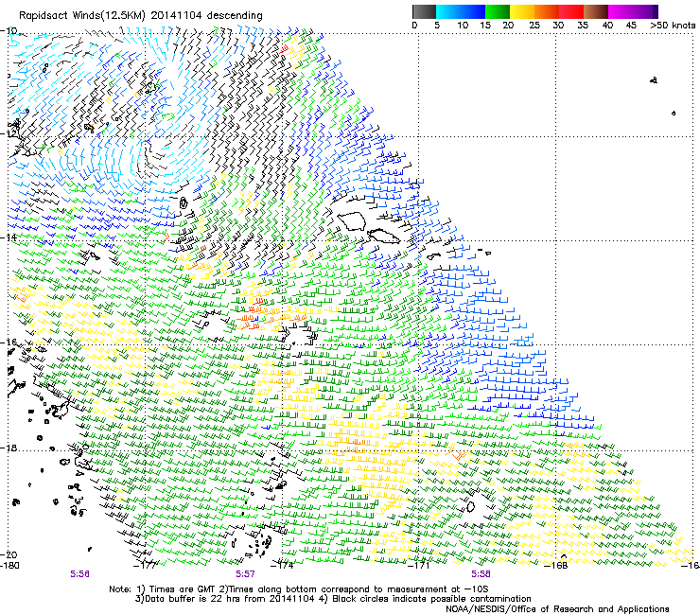Select the '35' legend scale label

583,25
